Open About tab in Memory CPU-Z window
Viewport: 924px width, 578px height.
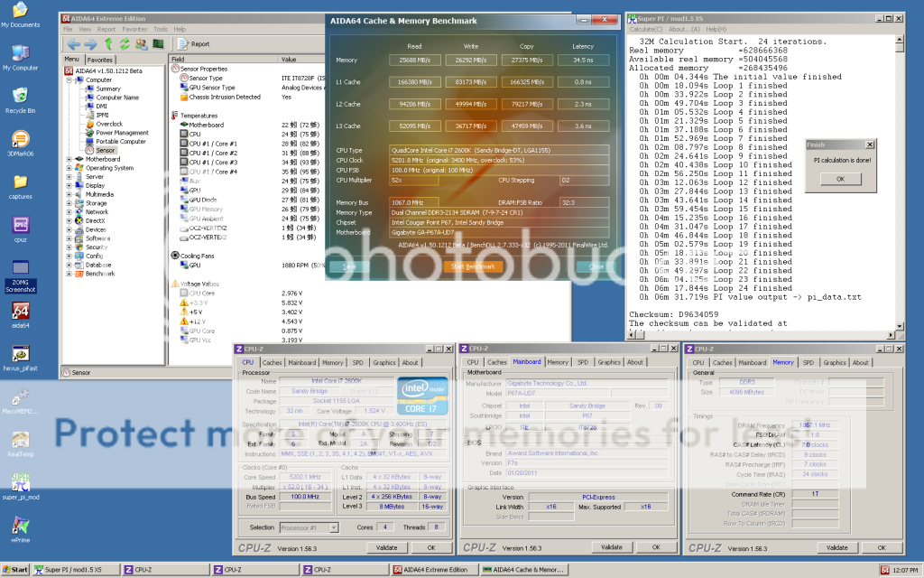click(860, 363)
